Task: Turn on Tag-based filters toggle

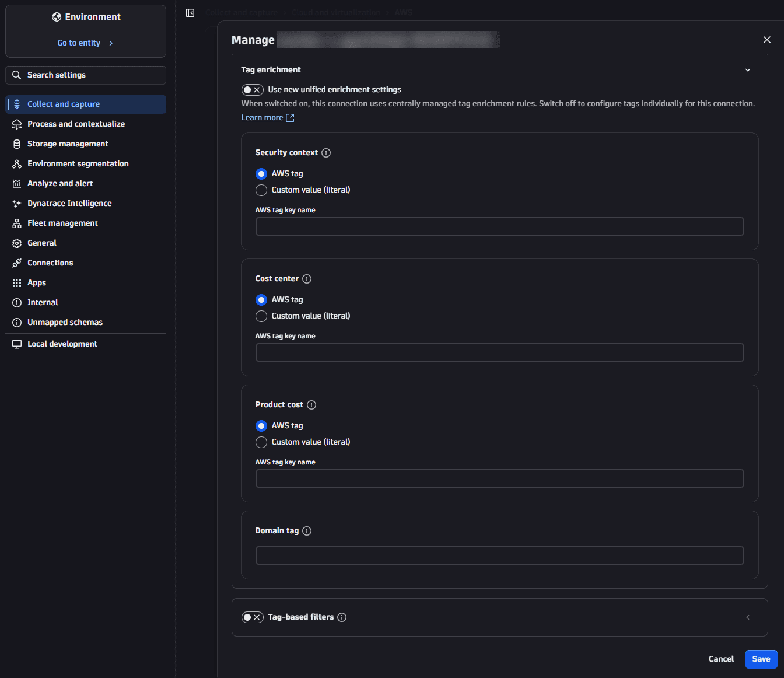Action: [253, 617]
